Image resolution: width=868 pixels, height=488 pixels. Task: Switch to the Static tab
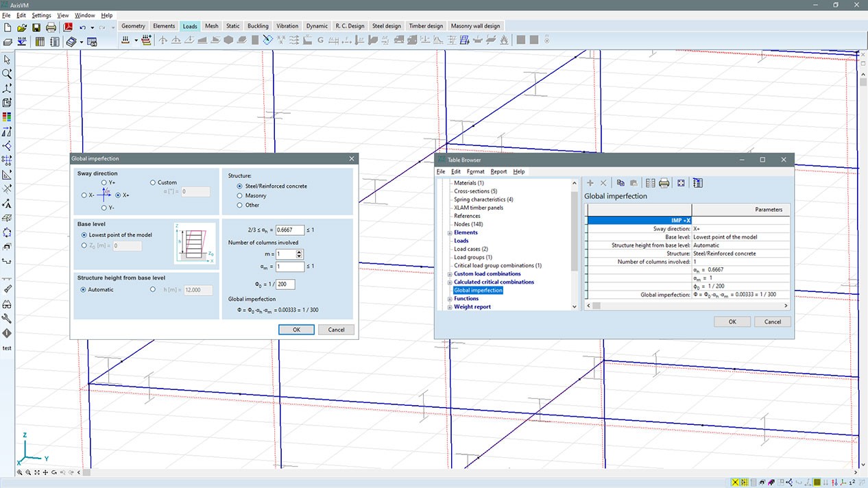click(x=233, y=26)
